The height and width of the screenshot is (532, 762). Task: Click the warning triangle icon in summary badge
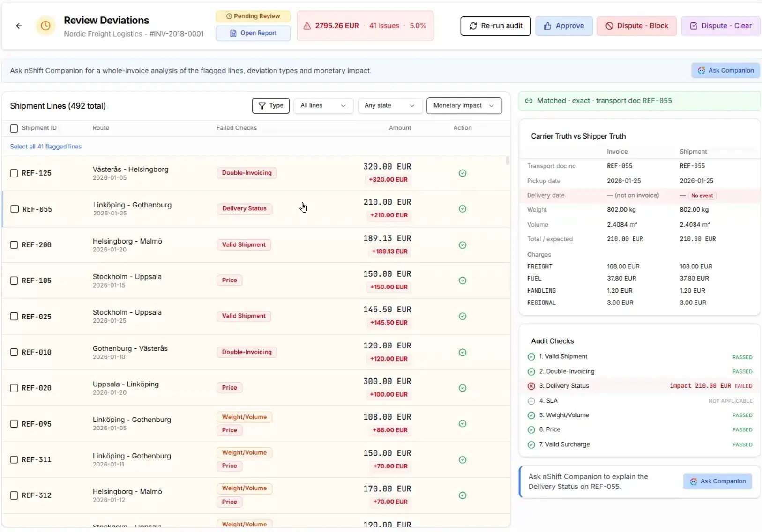[307, 26]
